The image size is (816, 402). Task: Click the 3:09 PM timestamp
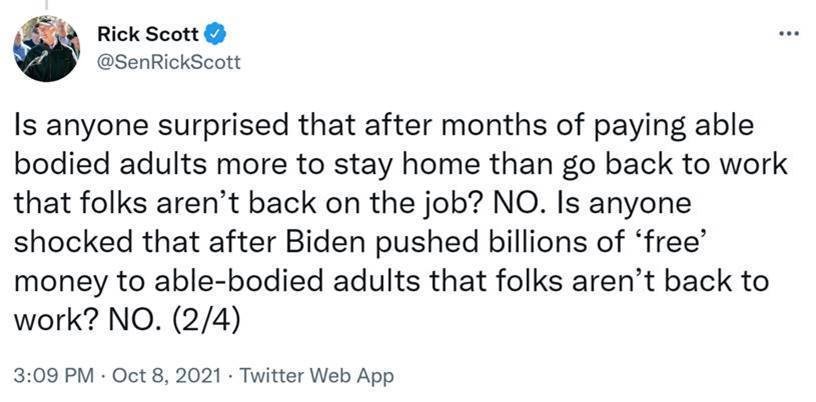coord(54,376)
